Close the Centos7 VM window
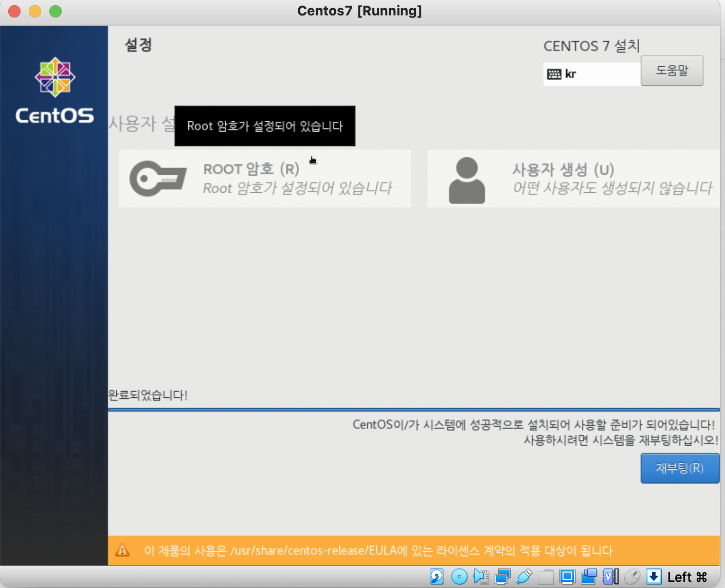 [14, 11]
